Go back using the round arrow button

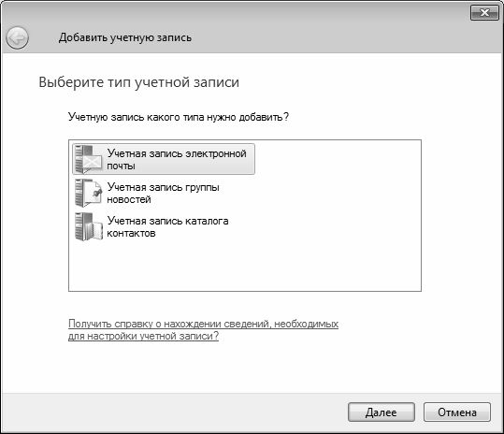[17, 37]
